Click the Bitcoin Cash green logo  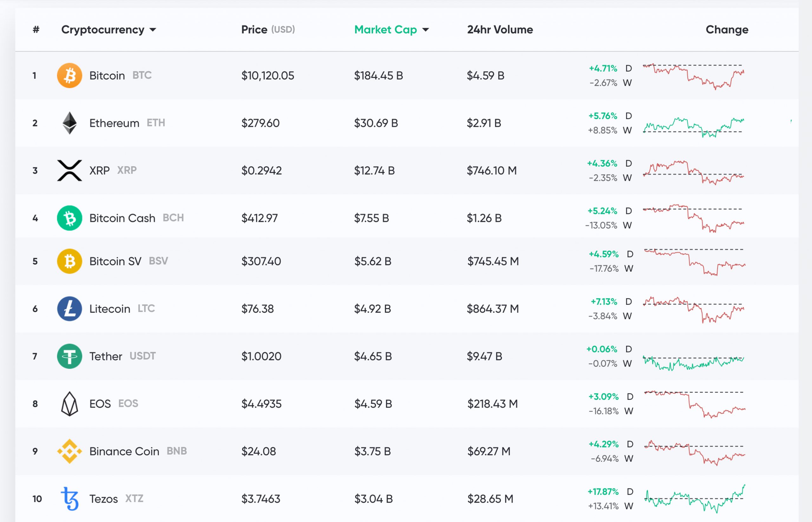(x=69, y=218)
